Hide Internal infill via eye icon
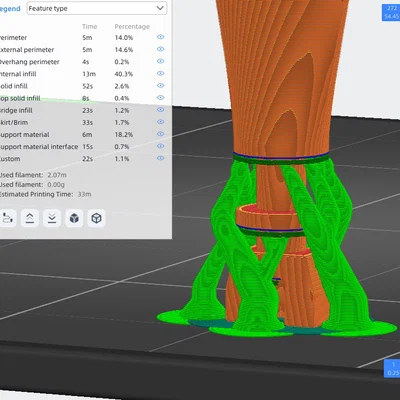 point(161,73)
